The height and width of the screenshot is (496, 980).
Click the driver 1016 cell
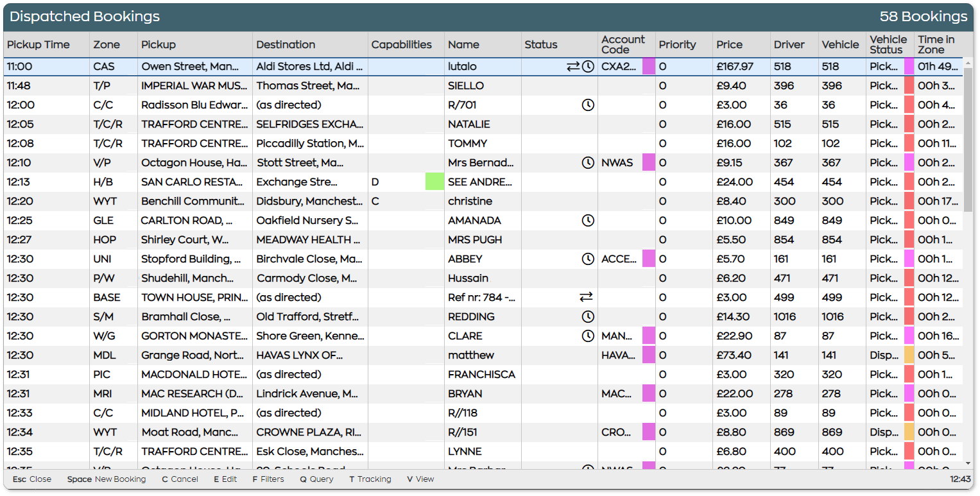tap(795, 316)
